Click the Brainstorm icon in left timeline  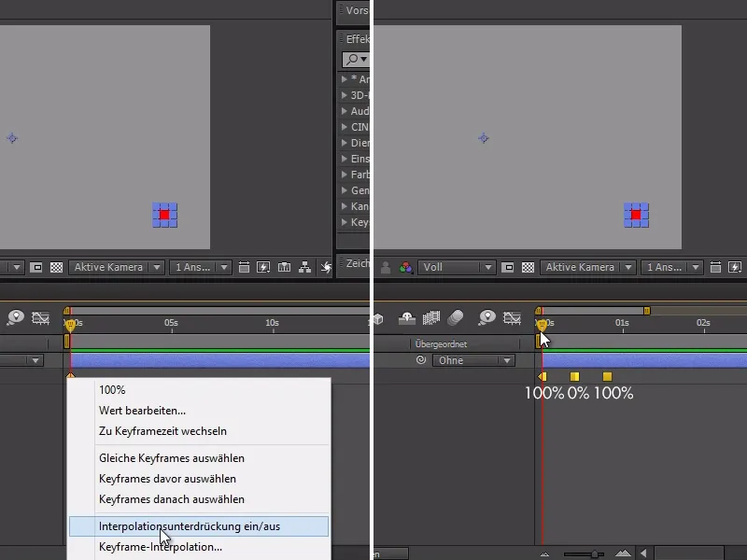pos(15,317)
